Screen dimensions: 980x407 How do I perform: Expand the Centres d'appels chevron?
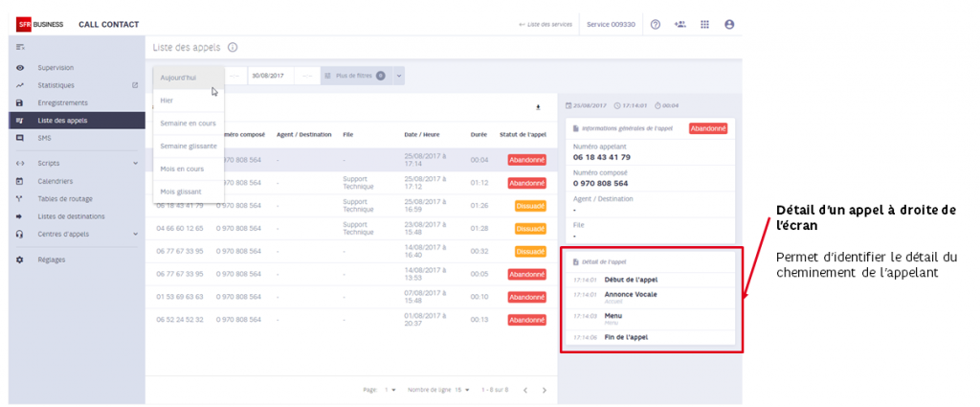135,234
